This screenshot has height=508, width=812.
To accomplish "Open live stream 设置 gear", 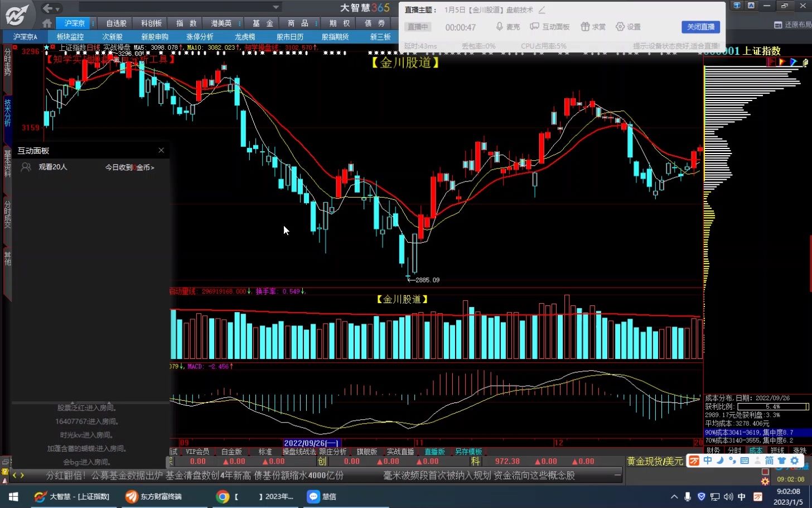I will pyautogui.click(x=620, y=27).
